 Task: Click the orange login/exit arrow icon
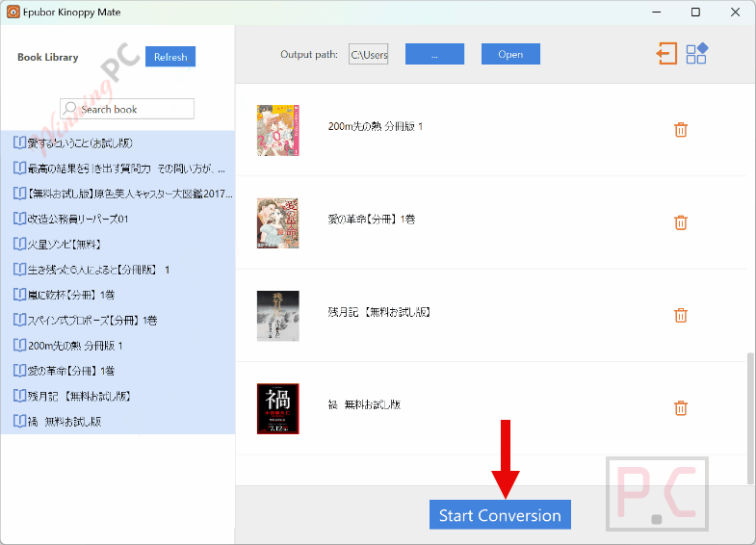pyautogui.click(x=666, y=53)
